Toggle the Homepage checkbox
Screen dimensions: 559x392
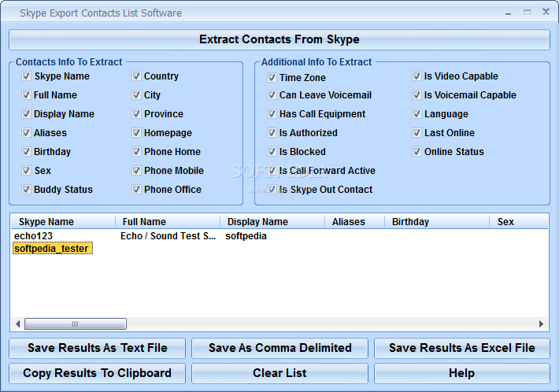[136, 132]
